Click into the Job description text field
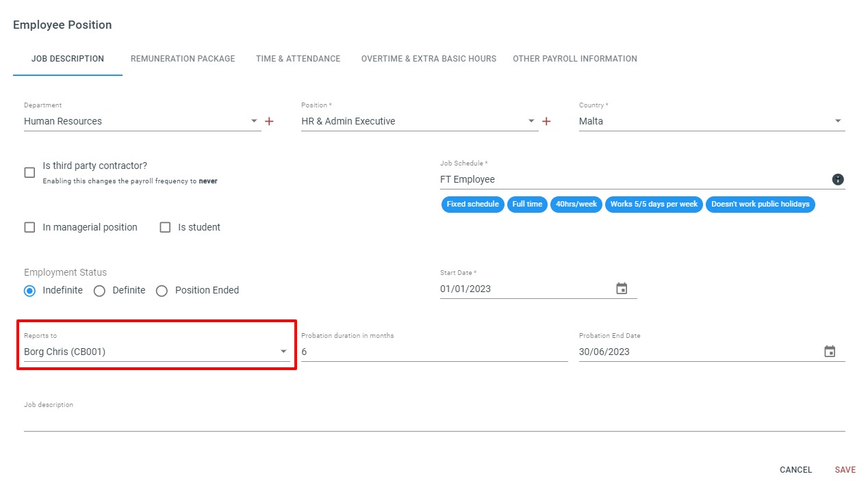868x485 pixels. [x=435, y=421]
